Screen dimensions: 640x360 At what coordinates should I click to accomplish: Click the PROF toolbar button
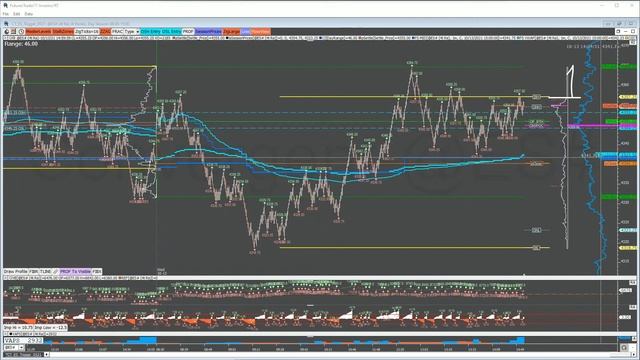[188, 31]
